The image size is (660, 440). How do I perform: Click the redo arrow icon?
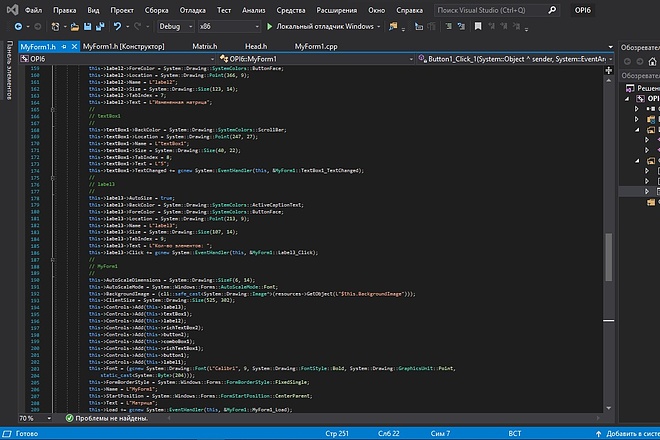pyautogui.click(x=137, y=27)
